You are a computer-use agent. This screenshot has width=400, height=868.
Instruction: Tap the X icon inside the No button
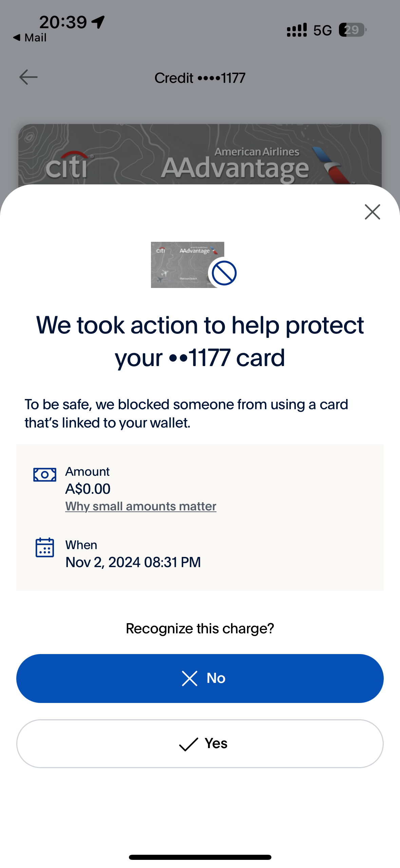click(189, 679)
